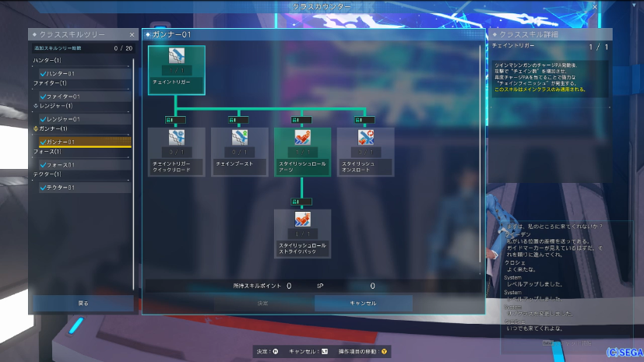Screen dimensions: 644x362
Task: Close the クラスカウンター window
Action: pos(595,7)
